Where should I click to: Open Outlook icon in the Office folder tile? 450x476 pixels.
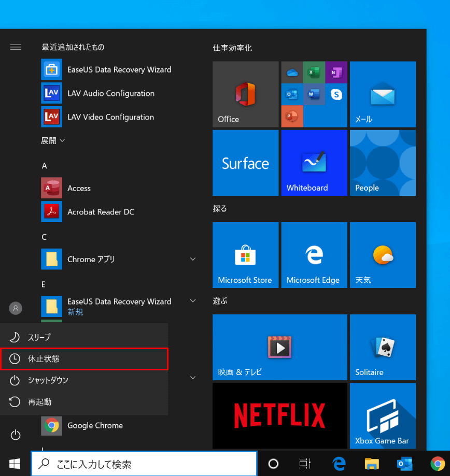(x=292, y=94)
